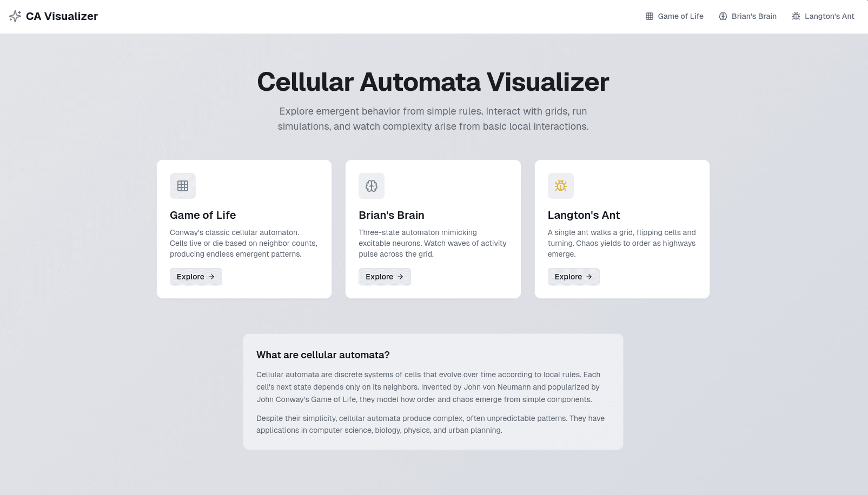Click the arrow icon in Game of Life's Explore button
This screenshot has height=495, width=868.
pyautogui.click(x=211, y=277)
